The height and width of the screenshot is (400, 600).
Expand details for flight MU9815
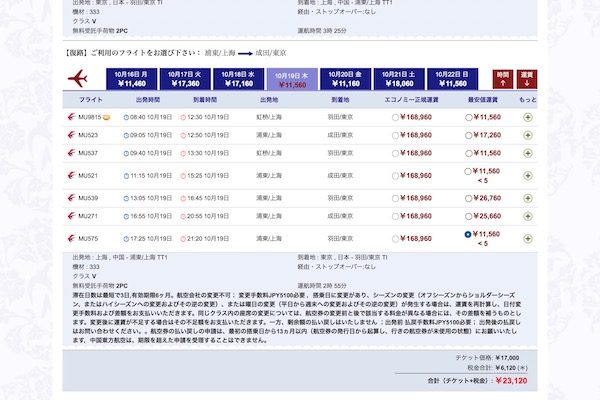[528, 118]
